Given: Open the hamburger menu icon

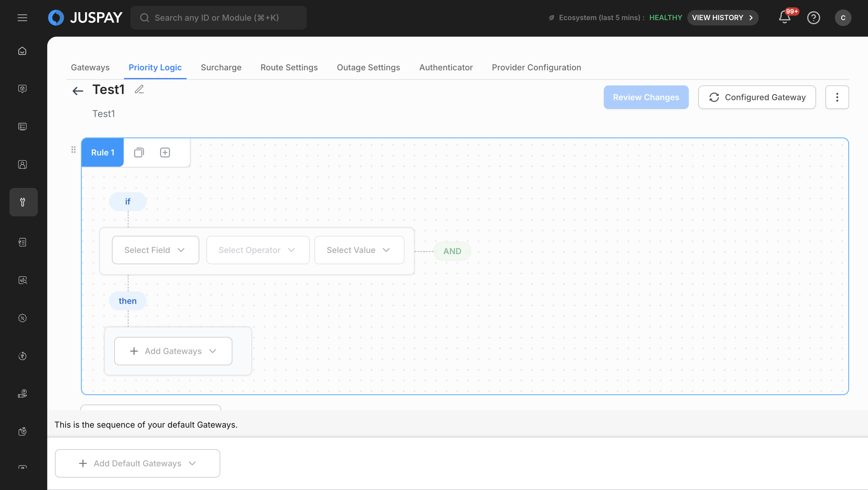Looking at the screenshot, I should (22, 17).
